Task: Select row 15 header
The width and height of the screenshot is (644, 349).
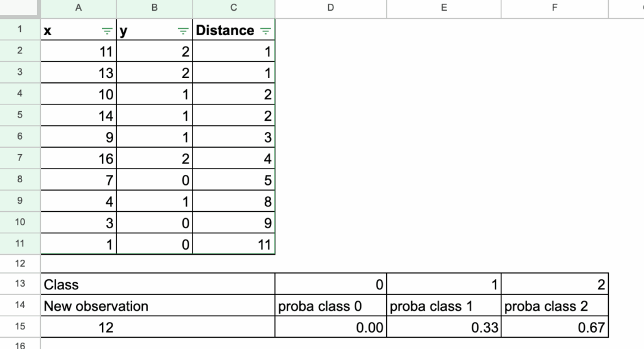Action: pos(20,328)
